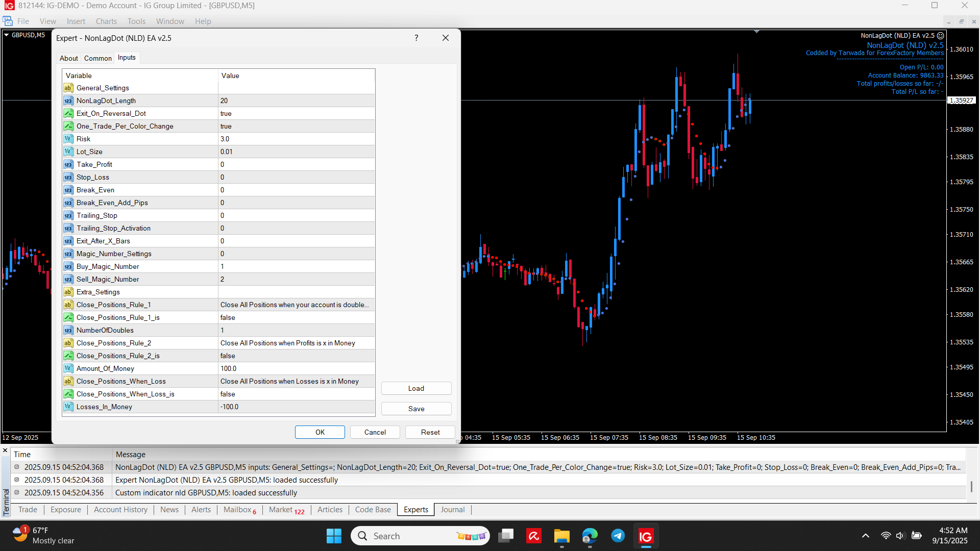Click the smiley EA status icon on chart
This screenshot has height=551, width=980.
941,36
